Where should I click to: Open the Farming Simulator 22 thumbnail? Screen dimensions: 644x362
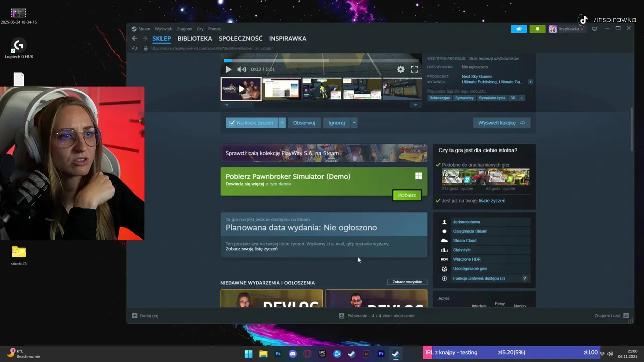[463, 177]
